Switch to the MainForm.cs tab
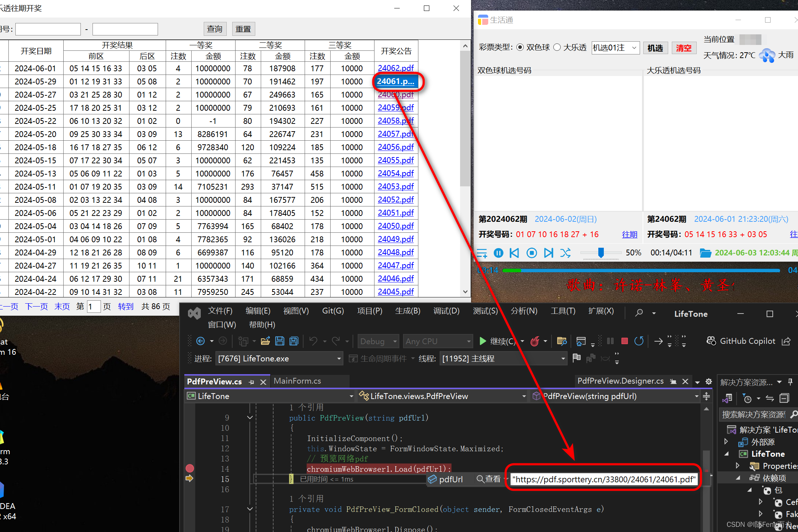The height and width of the screenshot is (532, 798). [x=297, y=381]
